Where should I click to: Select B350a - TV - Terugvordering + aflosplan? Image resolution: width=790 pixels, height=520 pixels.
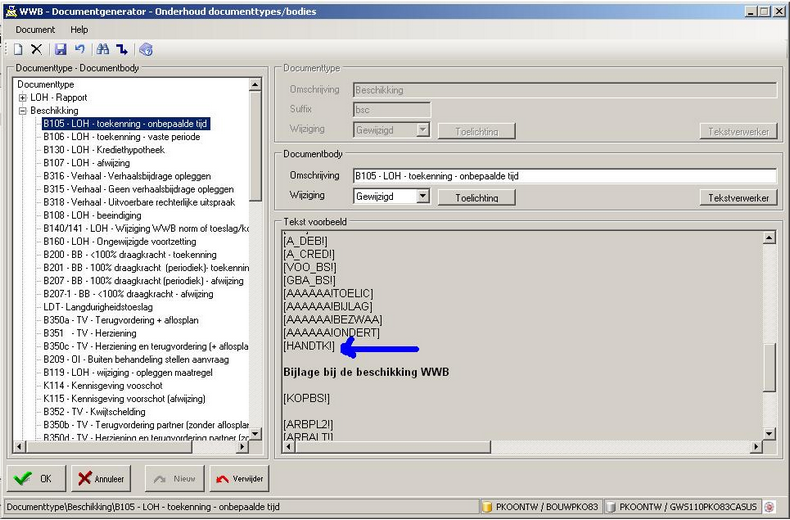[121, 320]
